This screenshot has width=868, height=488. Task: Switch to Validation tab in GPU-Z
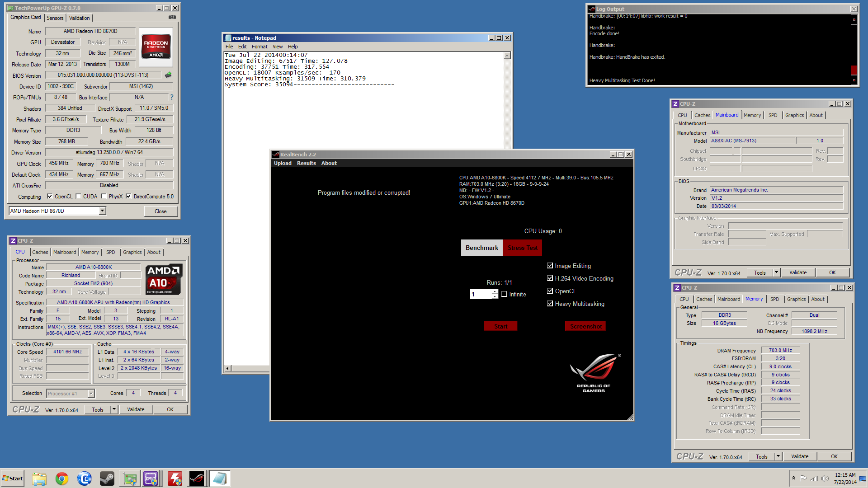click(80, 18)
